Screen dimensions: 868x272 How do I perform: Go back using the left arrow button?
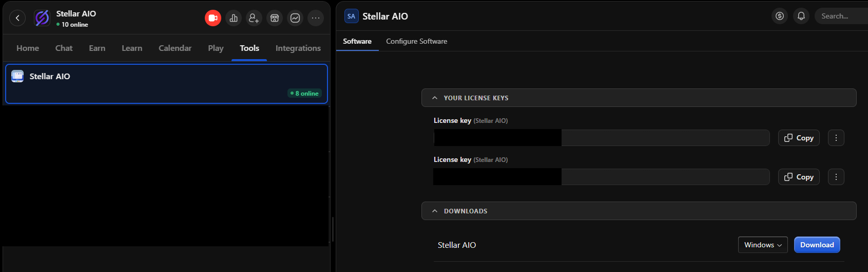pos(17,18)
